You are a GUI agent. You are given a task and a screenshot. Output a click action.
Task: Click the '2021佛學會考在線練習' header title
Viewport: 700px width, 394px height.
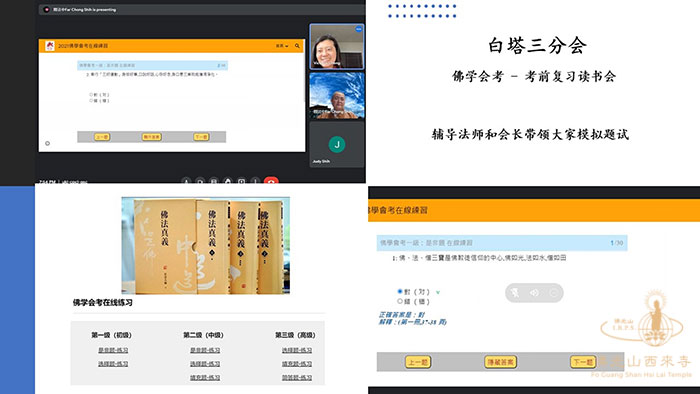point(83,46)
